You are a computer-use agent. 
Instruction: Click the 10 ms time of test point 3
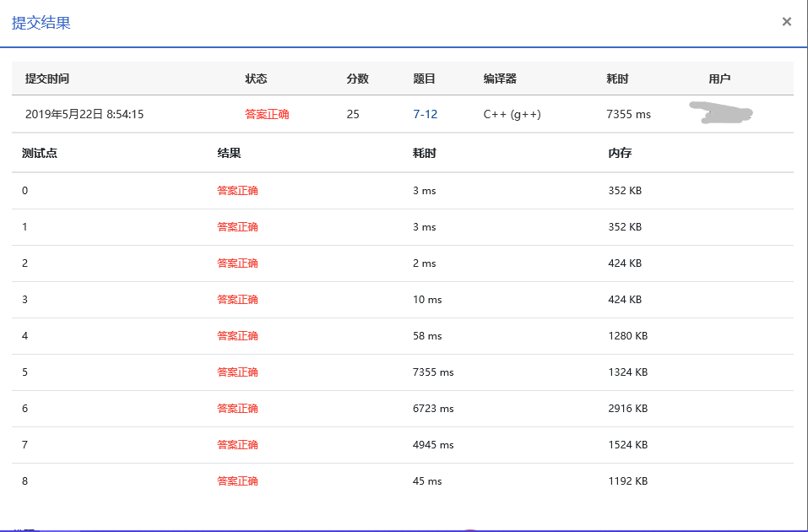427,300
